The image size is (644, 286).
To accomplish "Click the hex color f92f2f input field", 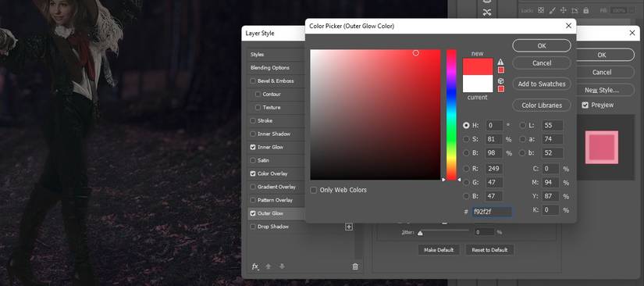I will (x=492, y=212).
